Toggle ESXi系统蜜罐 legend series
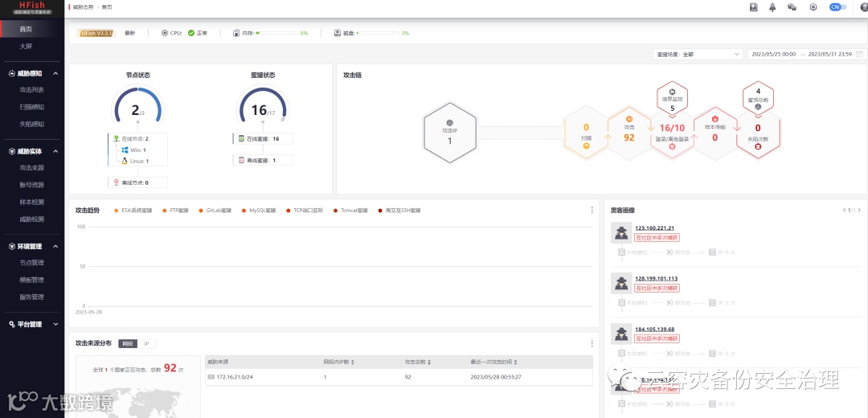This screenshot has width=868, height=418. pos(133,211)
